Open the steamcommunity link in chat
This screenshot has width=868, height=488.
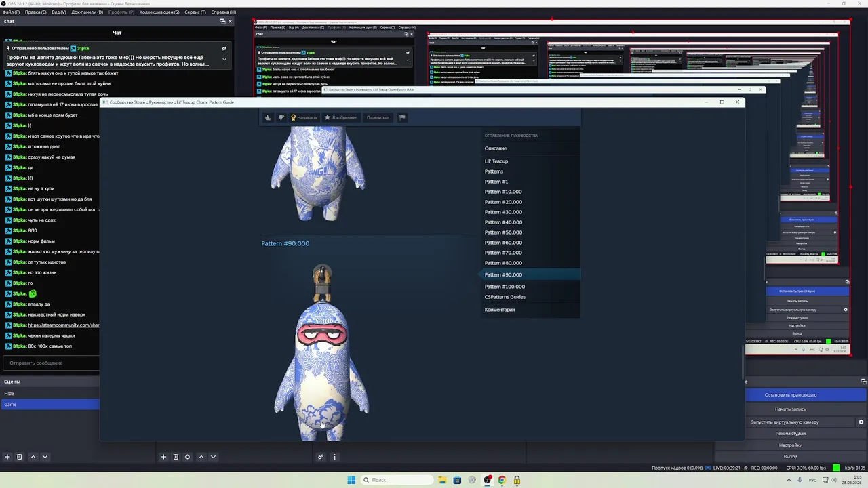point(64,325)
